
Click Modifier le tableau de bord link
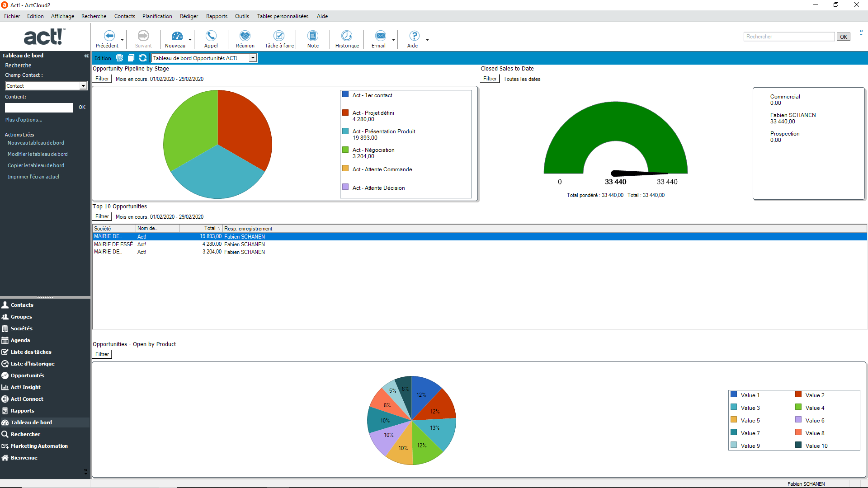[38, 154]
